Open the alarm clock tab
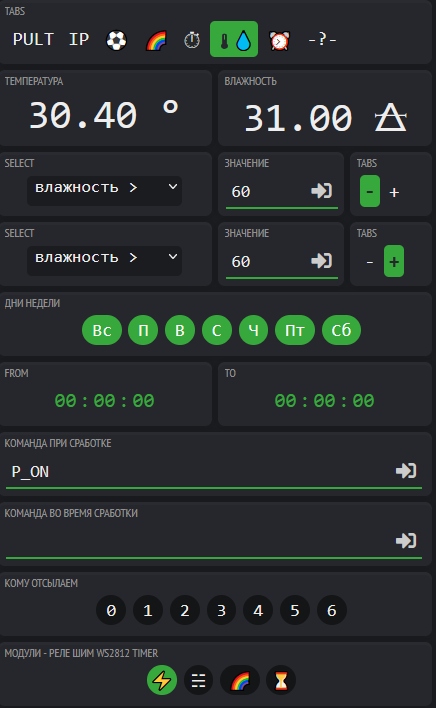436x708 pixels. pyautogui.click(x=279, y=40)
